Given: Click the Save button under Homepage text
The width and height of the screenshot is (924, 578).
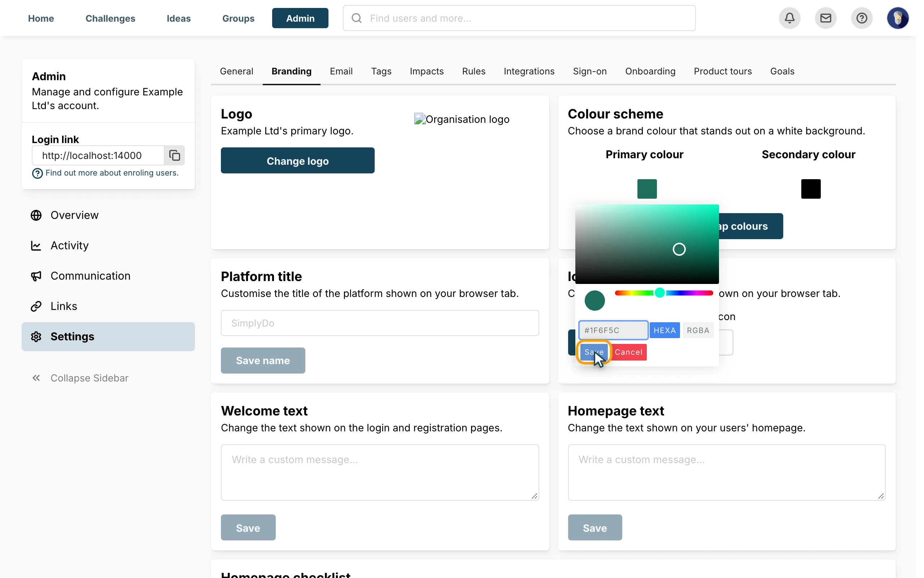Looking at the screenshot, I should [x=594, y=527].
